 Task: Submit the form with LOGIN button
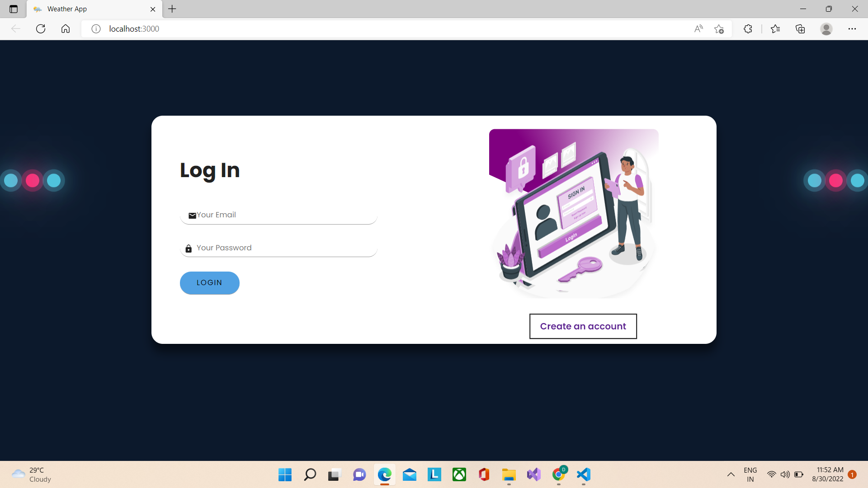tap(210, 283)
